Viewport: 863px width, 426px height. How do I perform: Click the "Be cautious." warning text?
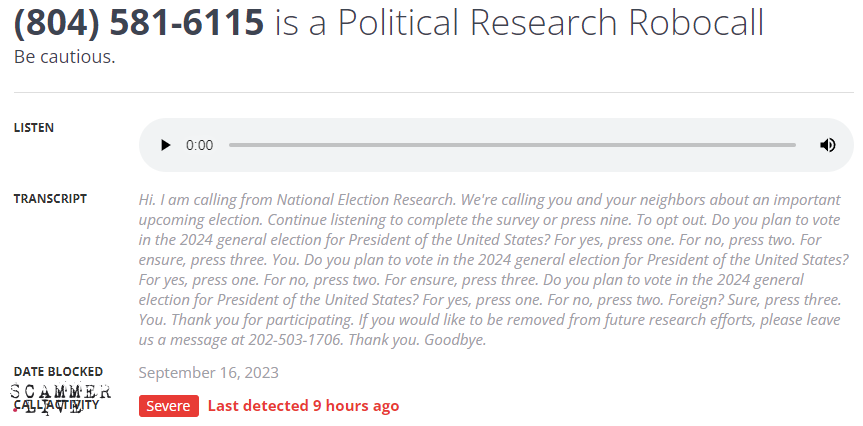click(x=64, y=56)
